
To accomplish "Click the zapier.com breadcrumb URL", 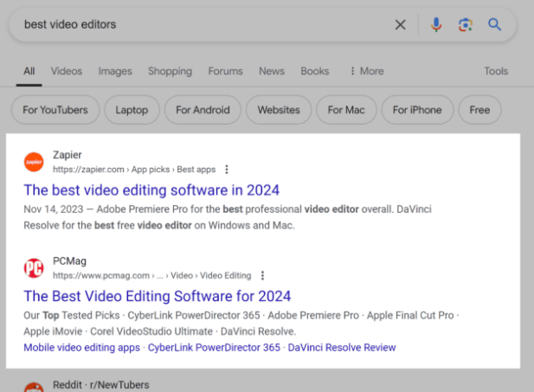I will pos(134,170).
